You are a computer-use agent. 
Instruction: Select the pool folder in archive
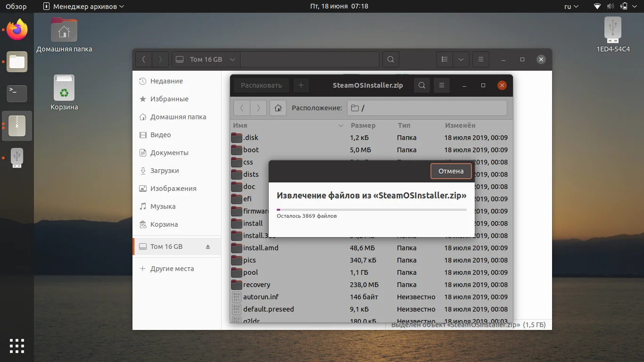[x=371, y=272]
